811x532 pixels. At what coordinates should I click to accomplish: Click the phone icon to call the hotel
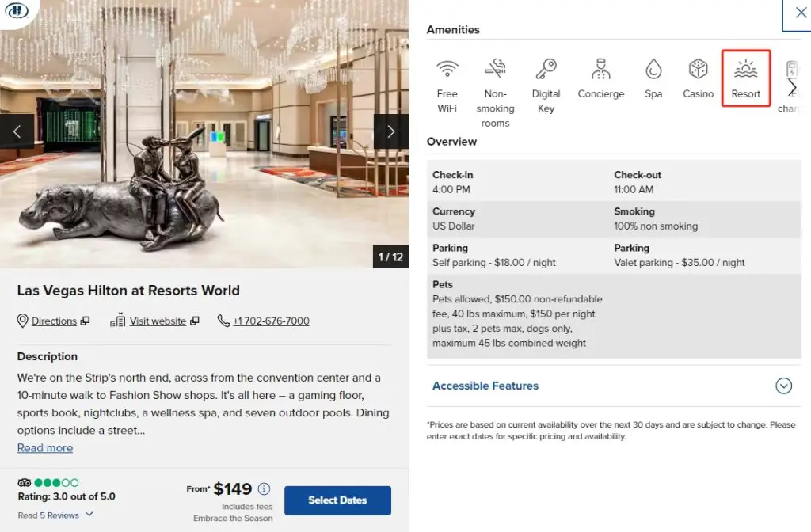coord(223,321)
